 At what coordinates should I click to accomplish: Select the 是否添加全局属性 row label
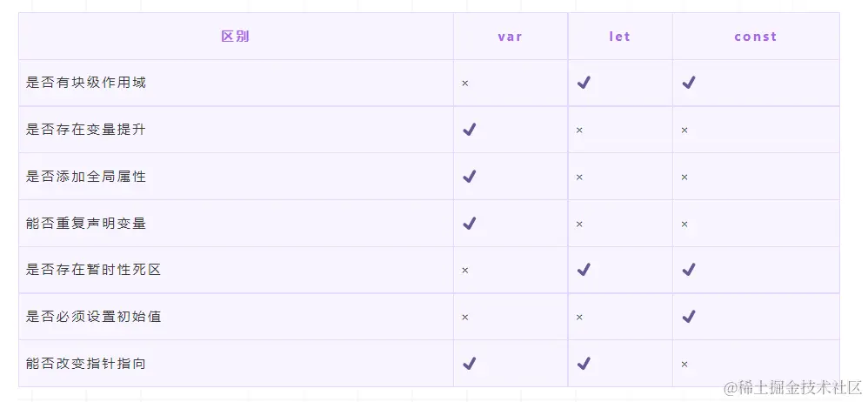click(x=86, y=177)
